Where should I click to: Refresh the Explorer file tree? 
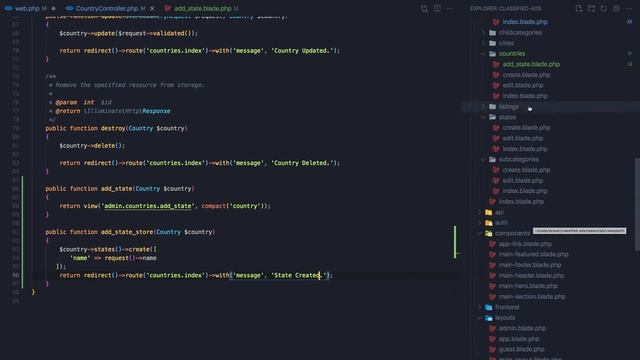click(x=604, y=9)
